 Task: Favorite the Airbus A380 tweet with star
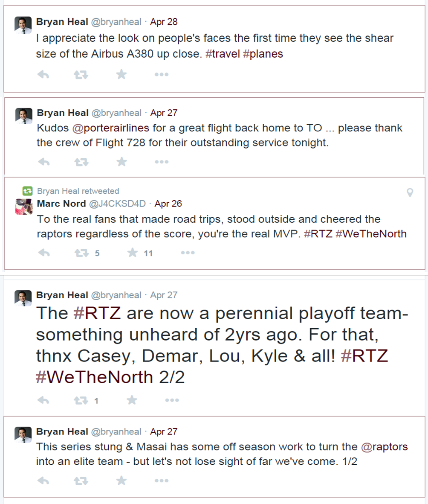click(121, 75)
